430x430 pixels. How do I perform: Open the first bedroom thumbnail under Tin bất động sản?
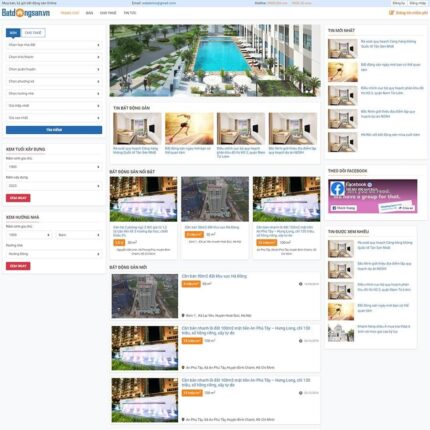137,128
